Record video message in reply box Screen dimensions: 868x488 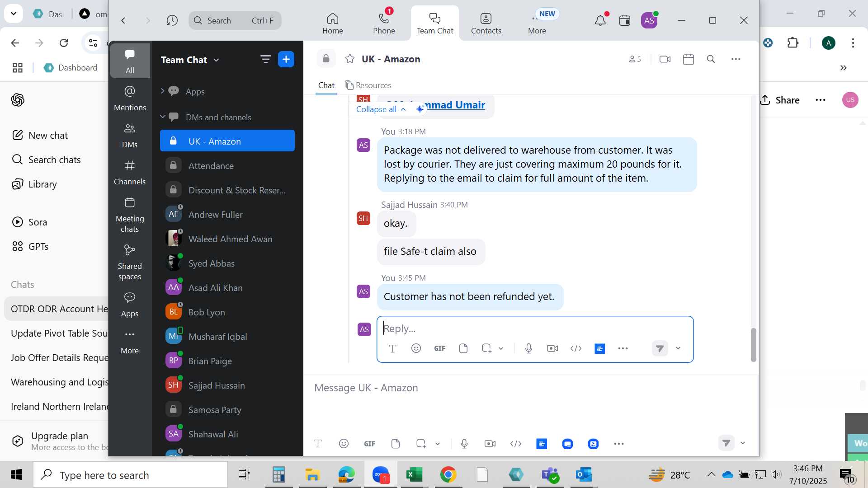(x=552, y=348)
